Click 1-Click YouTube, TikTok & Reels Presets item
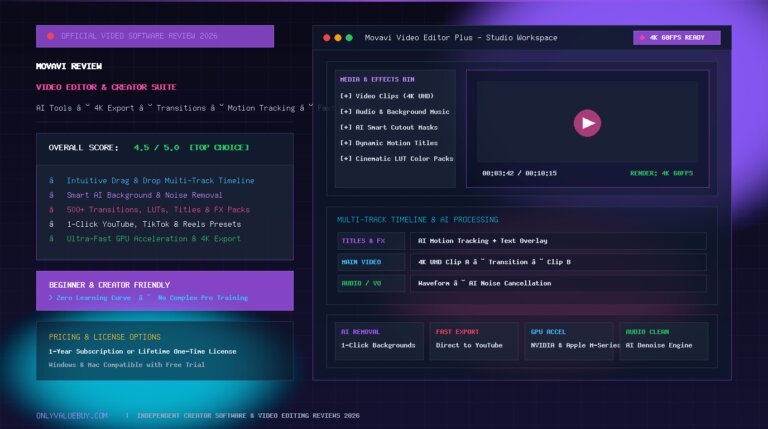Image resolution: width=768 pixels, height=429 pixels. pyautogui.click(x=154, y=224)
